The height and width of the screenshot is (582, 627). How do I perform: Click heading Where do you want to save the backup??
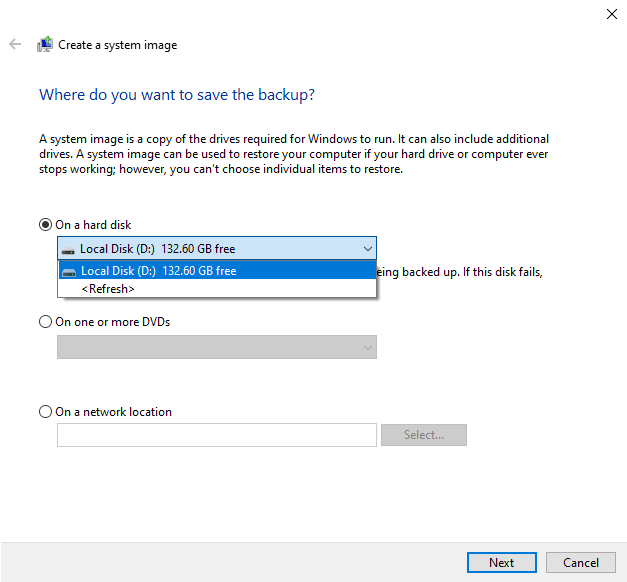tap(177, 95)
